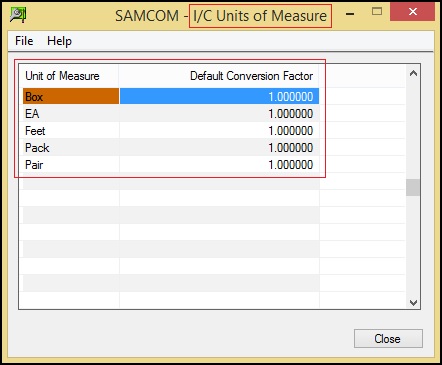The width and height of the screenshot is (442, 365).
Task: Minimize the I/C Units of Measure window
Action: [350, 14]
